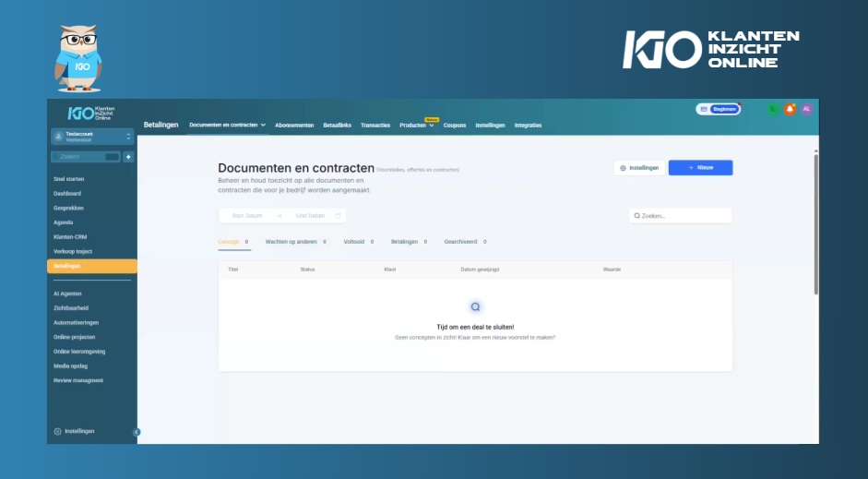The image size is (868, 479).
Task: Open the Integraties tab
Action: 528,126
